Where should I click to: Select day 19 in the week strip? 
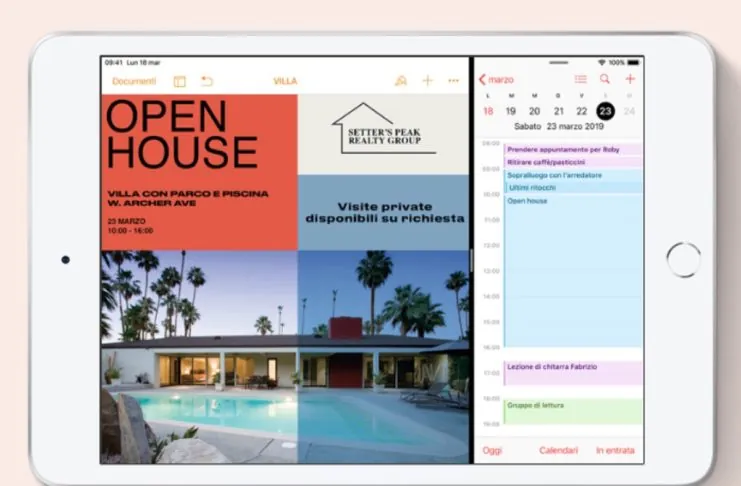coord(511,111)
